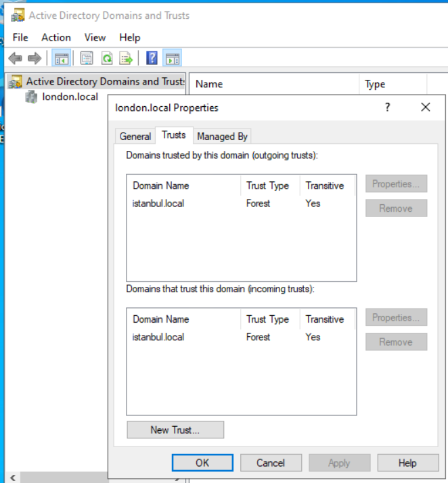The width and height of the screenshot is (448, 483).
Task: Select london.local node in console tree
Action: pyautogui.click(x=70, y=97)
